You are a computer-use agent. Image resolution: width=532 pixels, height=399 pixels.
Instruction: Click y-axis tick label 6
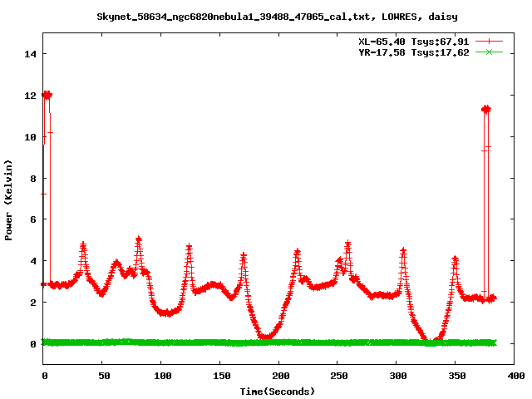click(33, 219)
